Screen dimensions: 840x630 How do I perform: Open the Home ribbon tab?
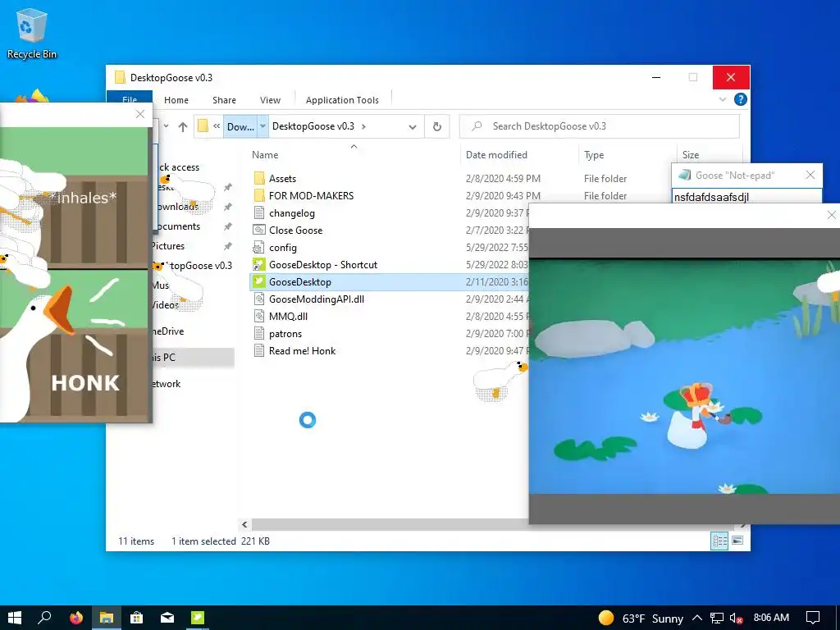pyautogui.click(x=176, y=100)
